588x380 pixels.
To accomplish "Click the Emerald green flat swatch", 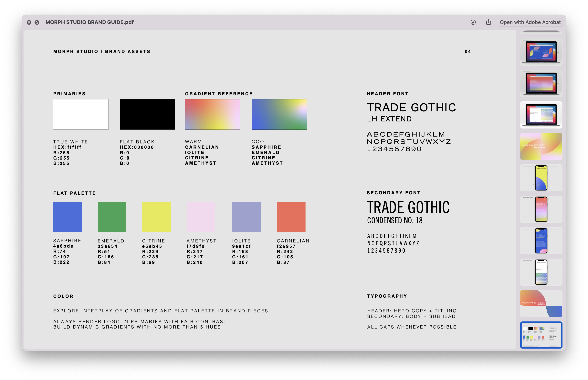I will 112,217.
